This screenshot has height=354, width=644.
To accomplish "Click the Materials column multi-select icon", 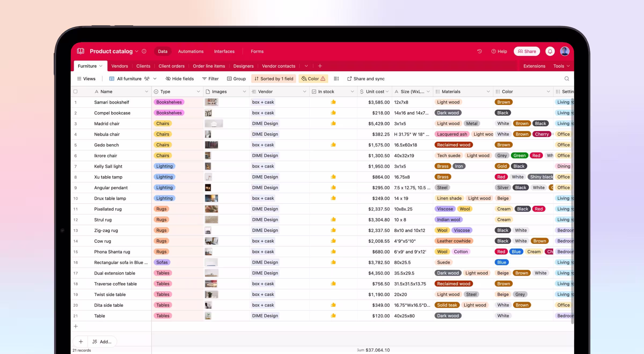I will [x=437, y=91].
